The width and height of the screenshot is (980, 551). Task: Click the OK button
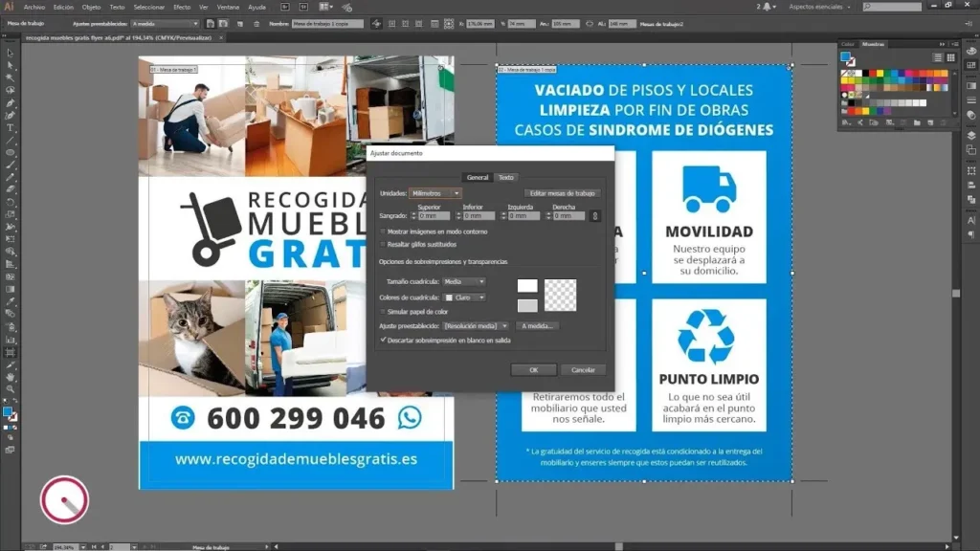point(533,369)
